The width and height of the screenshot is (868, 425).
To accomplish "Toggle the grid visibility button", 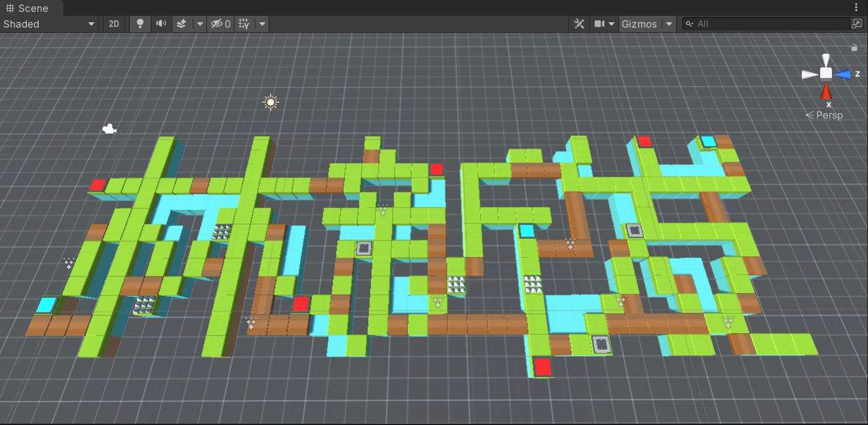I will coord(244,24).
